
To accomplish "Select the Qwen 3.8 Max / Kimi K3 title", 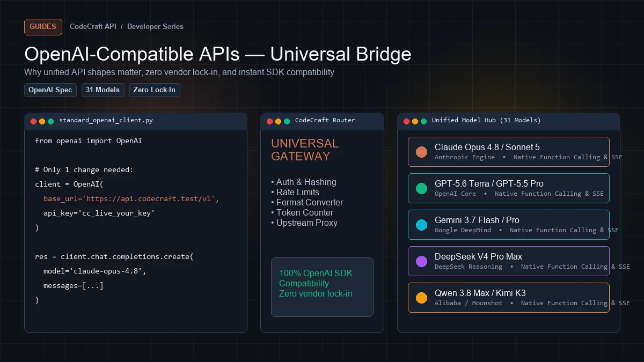I will (480, 293).
